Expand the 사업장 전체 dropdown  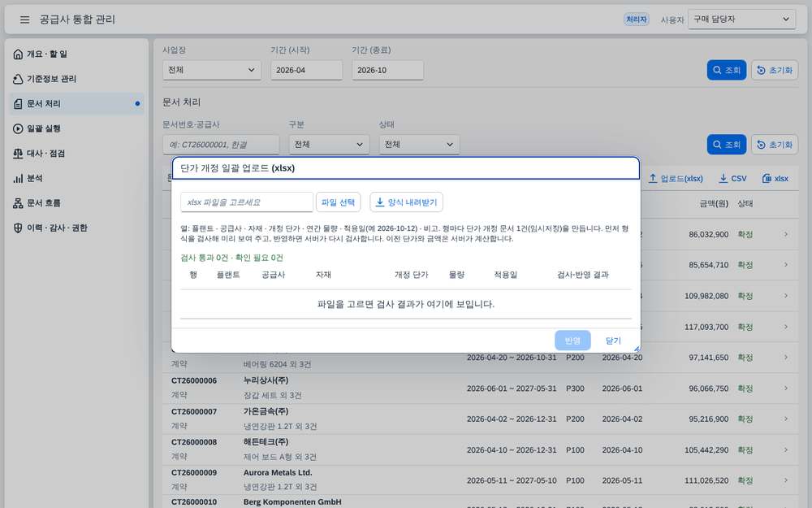(212, 70)
